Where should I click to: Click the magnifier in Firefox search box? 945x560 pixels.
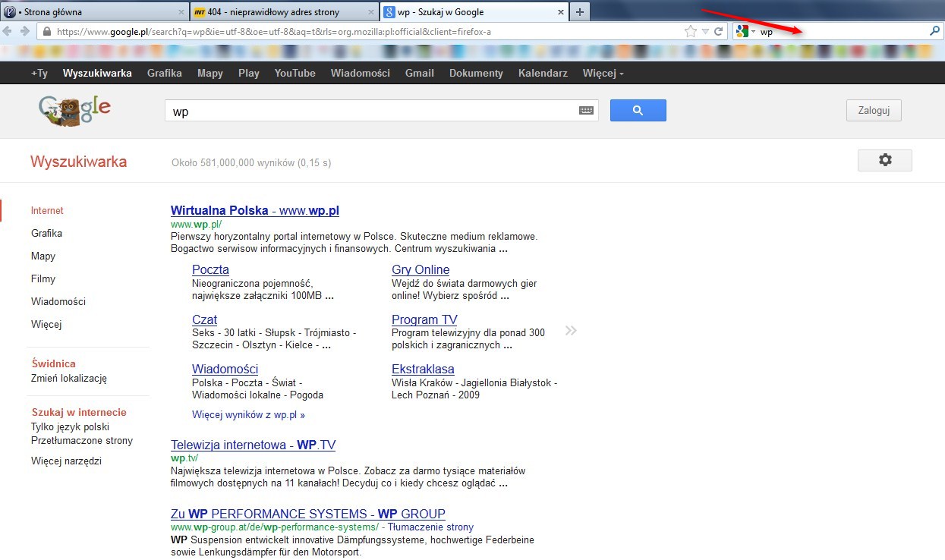click(x=934, y=31)
